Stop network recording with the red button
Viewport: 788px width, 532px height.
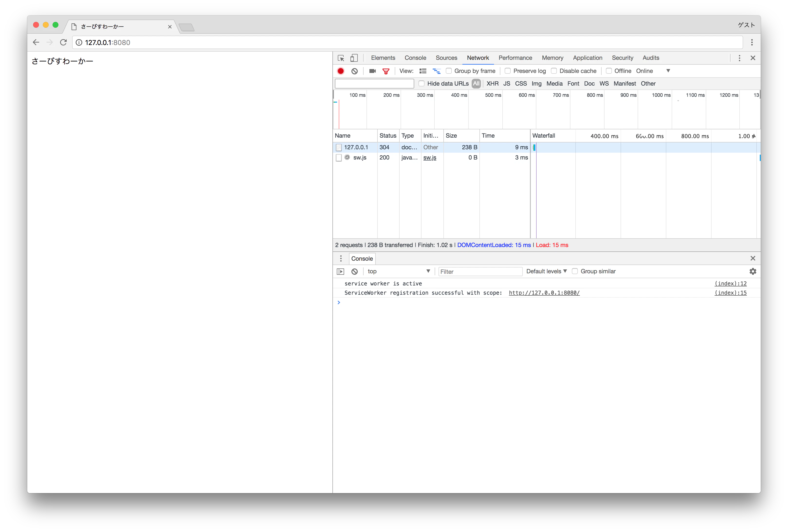(x=340, y=71)
